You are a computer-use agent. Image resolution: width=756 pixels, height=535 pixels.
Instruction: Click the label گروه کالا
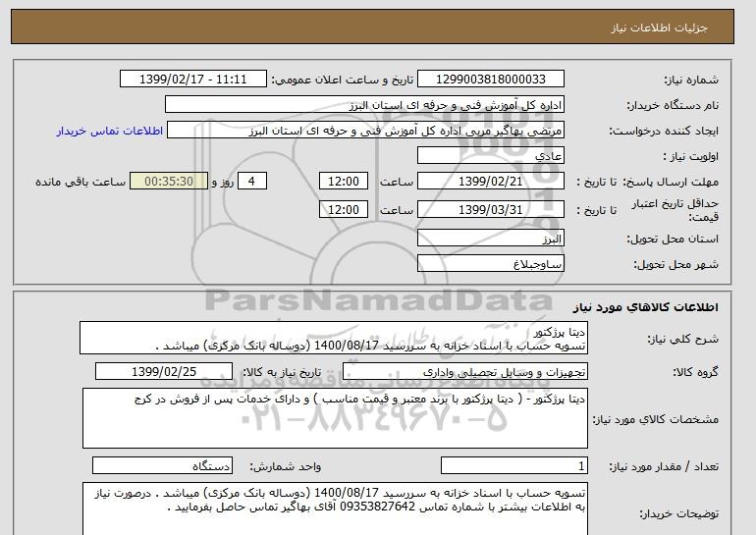click(x=695, y=372)
